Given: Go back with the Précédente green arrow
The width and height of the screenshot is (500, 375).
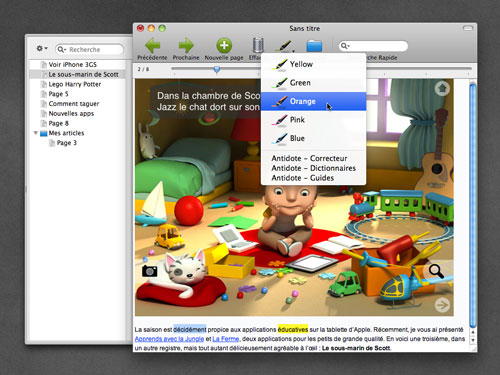Looking at the screenshot, I should coord(153,45).
